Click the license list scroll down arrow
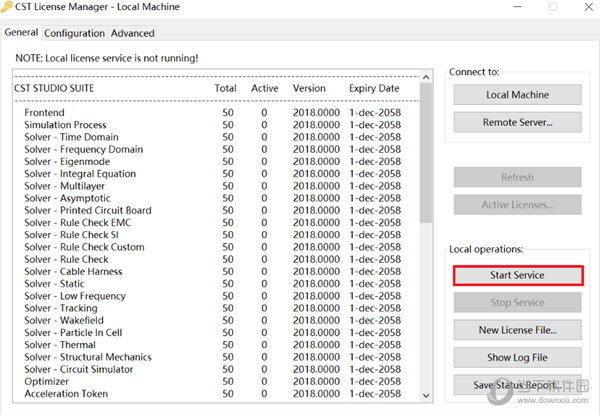Image resolution: width=600 pixels, height=415 pixels. click(x=426, y=395)
